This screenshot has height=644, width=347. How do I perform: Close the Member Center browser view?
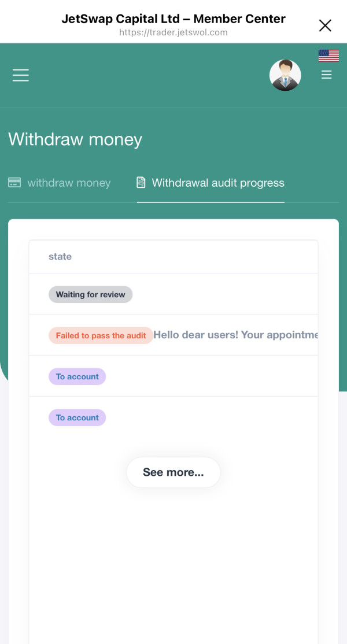click(325, 25)
